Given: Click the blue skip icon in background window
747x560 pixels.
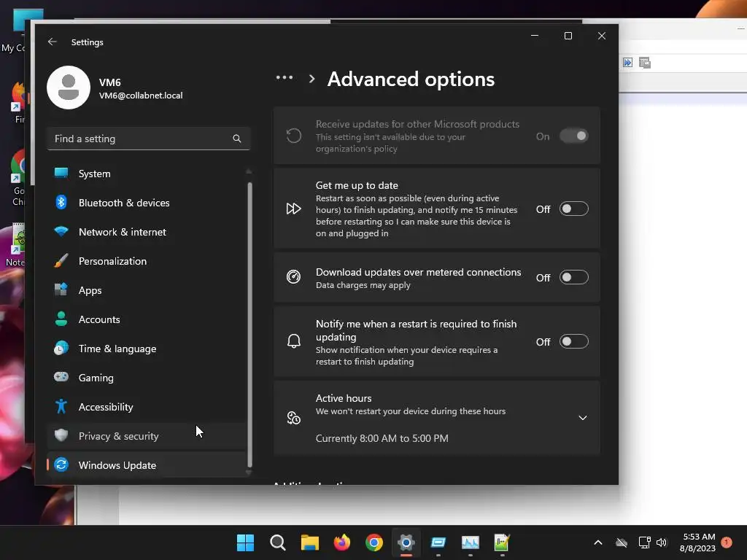Looking at the screenshot, I should click(x=628, y=63).
